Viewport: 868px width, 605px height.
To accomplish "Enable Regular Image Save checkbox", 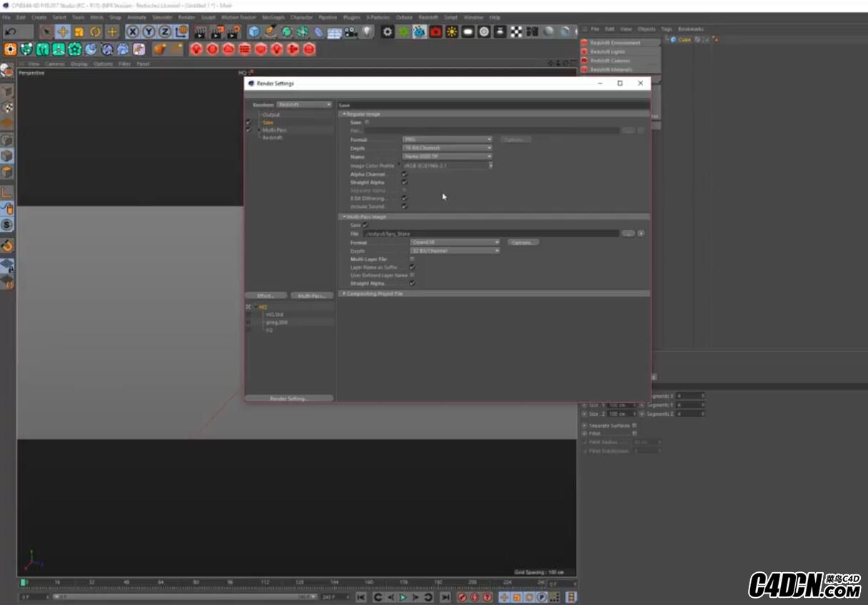I will click(x=368, y=123).
